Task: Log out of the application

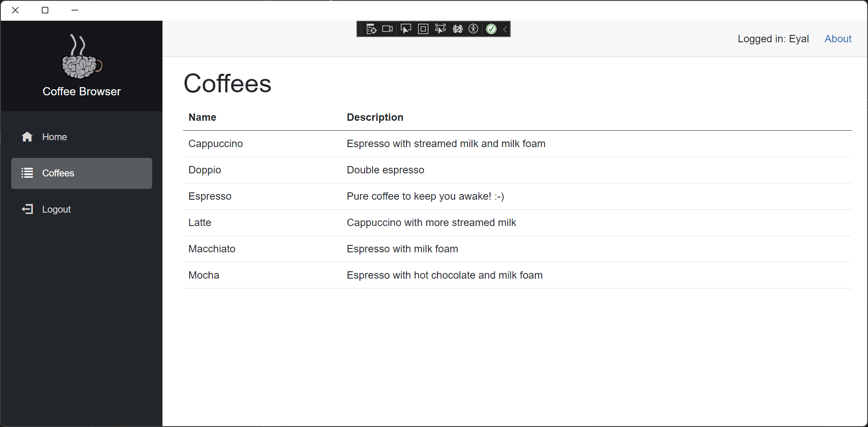Action: pyautogui.click(x=56, y=209)
